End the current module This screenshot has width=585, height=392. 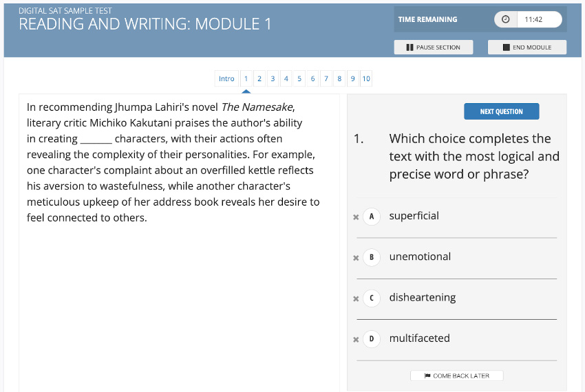point(527,47)
